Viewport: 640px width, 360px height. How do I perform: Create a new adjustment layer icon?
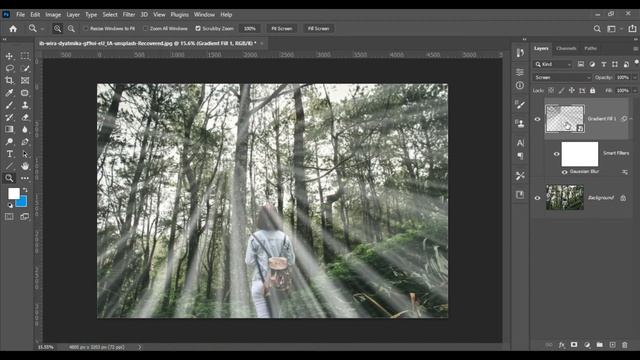587,345
